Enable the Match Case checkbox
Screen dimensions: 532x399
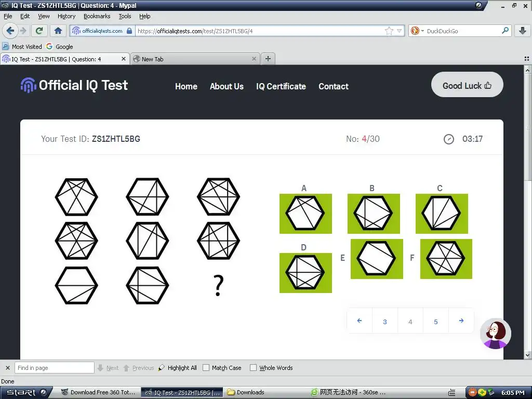tap(206, 368)
